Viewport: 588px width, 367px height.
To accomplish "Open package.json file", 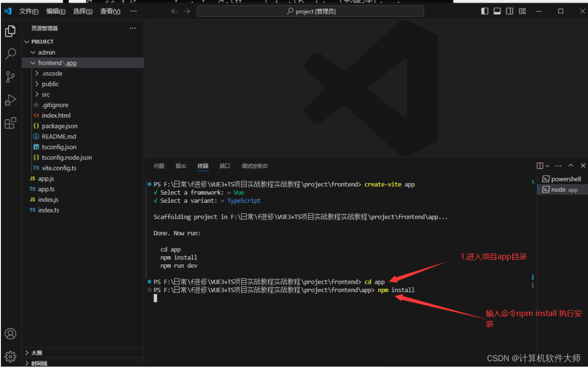I will pos(83,126).
